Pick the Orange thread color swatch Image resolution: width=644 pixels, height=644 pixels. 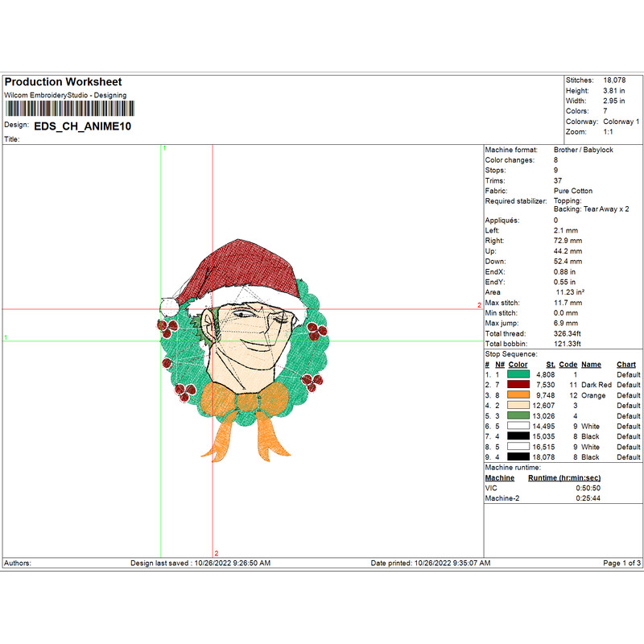pos(519,396)
